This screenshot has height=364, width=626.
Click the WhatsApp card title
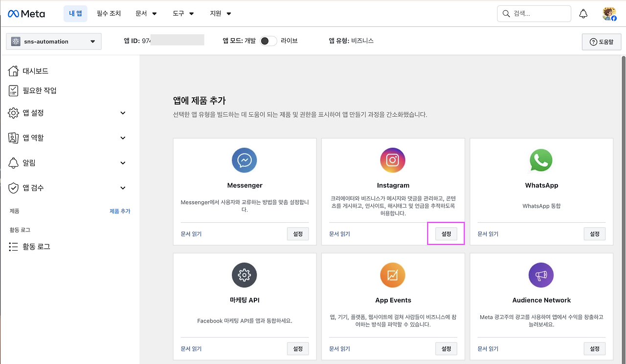(x=541, y=186)
